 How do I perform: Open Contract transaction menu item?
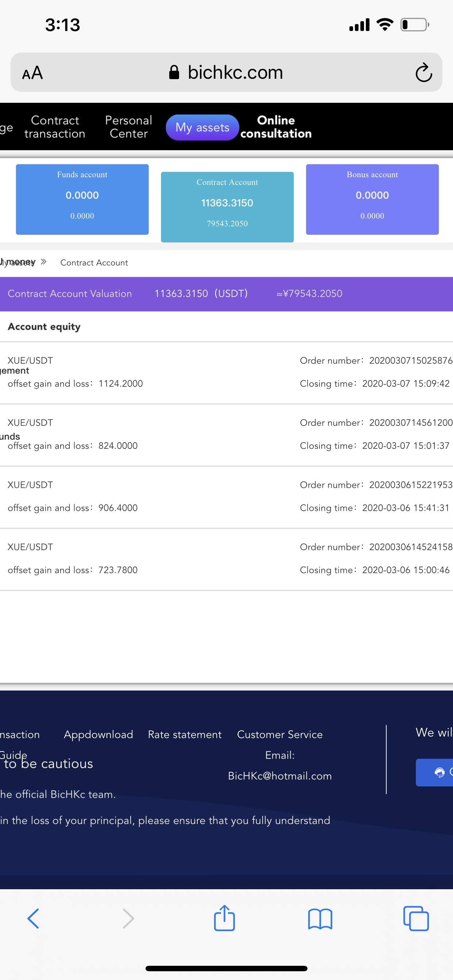(x=55, y=127)
